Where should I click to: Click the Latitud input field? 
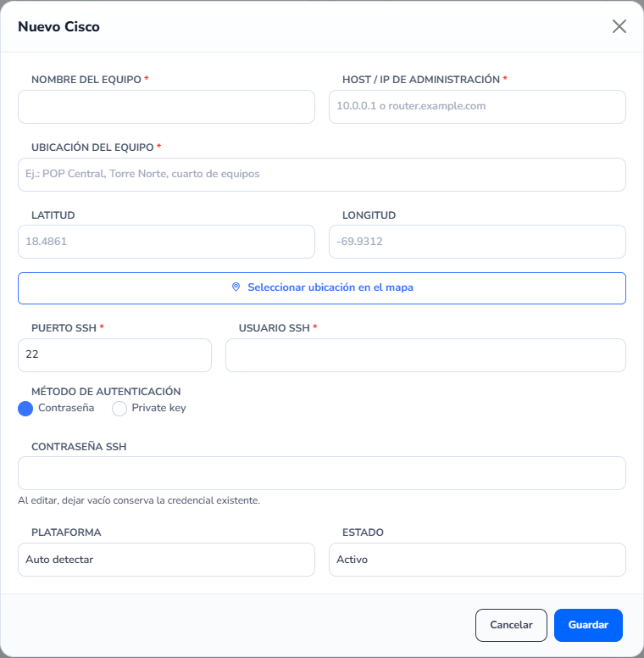[x=166, y=242]
